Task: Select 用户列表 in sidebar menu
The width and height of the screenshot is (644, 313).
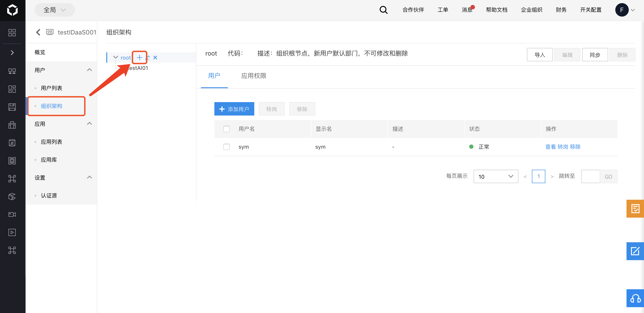Action: coord(52,88)
